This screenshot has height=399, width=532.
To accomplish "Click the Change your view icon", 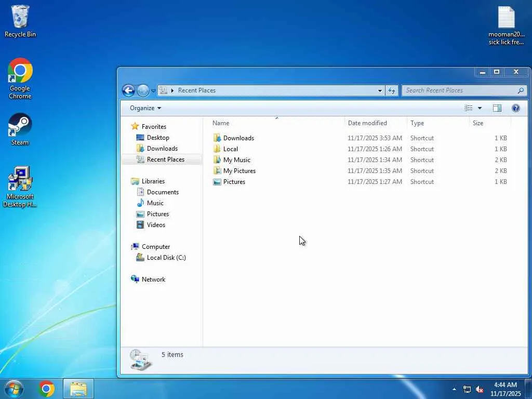I will [x=468, y=108].
